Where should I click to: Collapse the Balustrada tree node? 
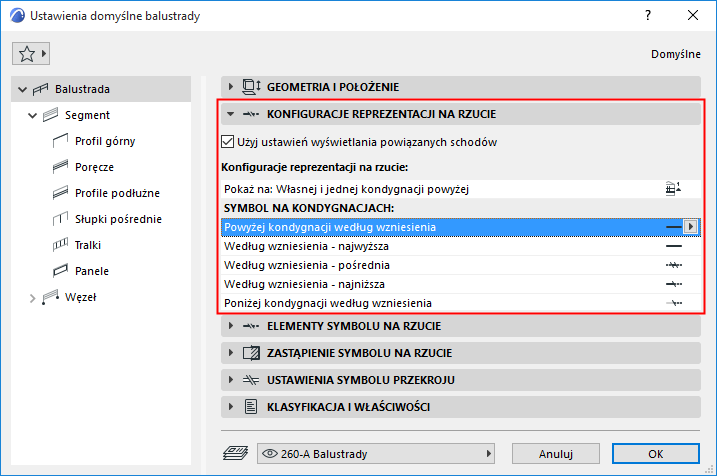(22, 90)
